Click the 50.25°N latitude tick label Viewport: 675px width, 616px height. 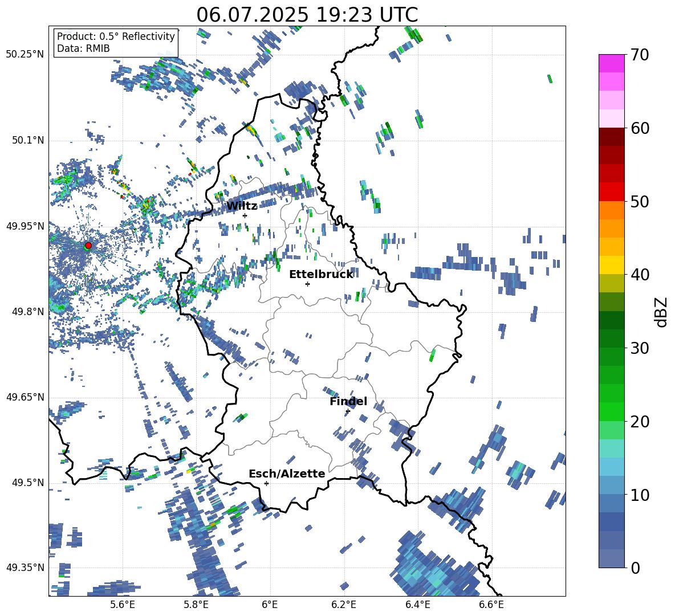click(25, 55)
